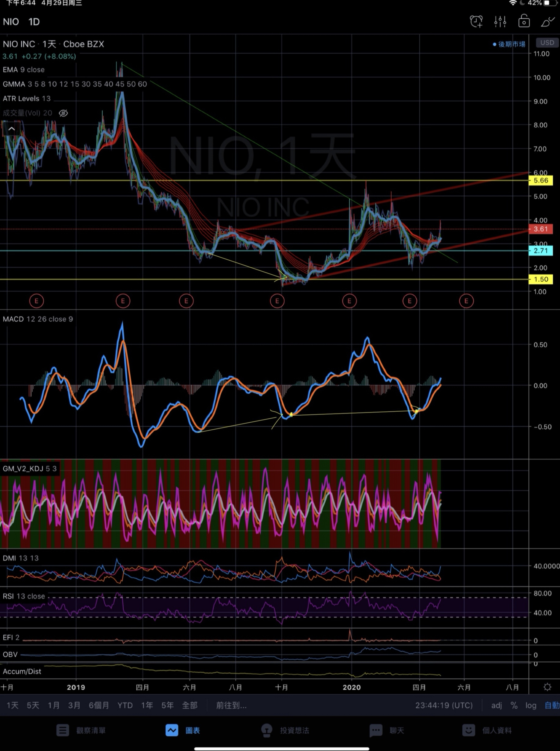Tap the earnings E marker under the early 2019 price peak
The width and height of the screenshot is (560, 751).
[123, 301]
